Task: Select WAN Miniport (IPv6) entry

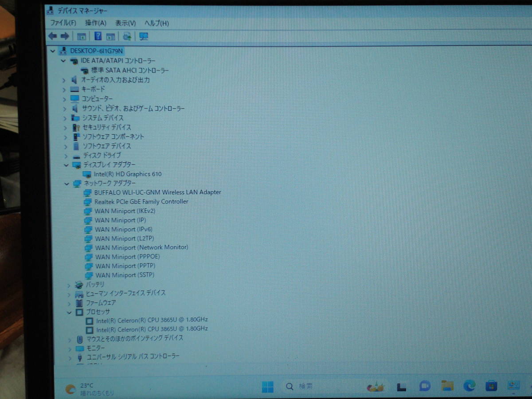Action: point(123,230)
